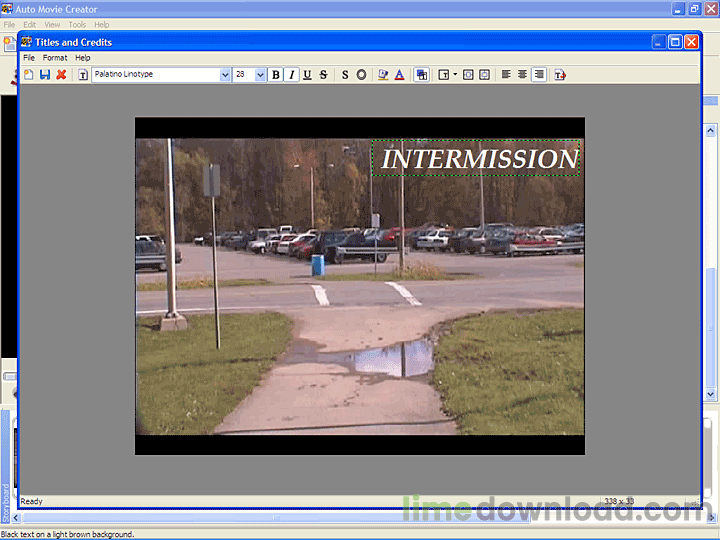This screenshot has height=540, width=720.
Task: Click the text box layout icon
Action: coord(444,74)
